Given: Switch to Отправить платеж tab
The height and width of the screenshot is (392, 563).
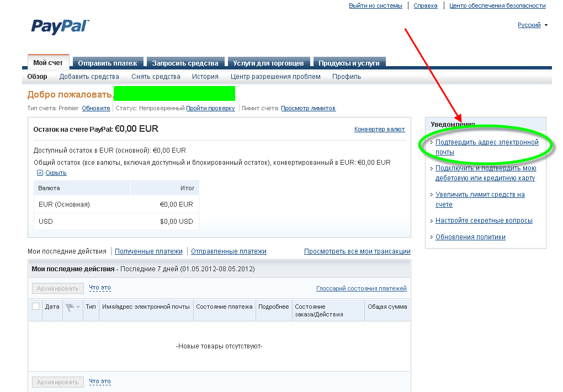Looking at the screenshot, I should [x=108, y=63].
